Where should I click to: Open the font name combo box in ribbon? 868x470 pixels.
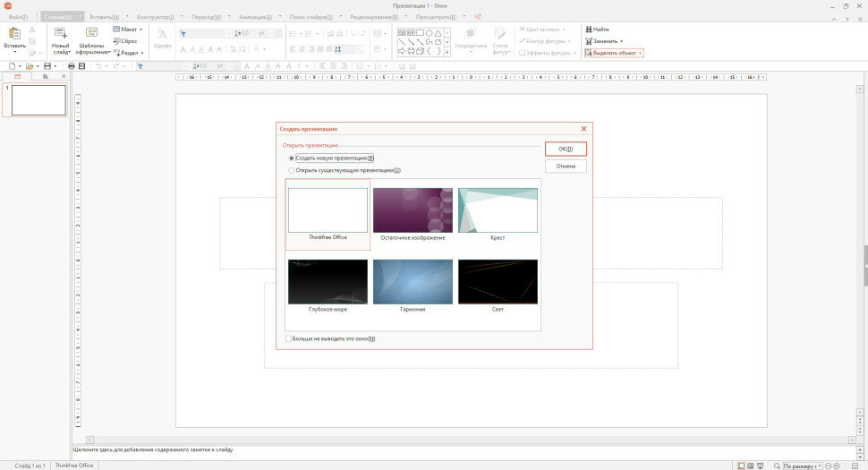[205, 34]
